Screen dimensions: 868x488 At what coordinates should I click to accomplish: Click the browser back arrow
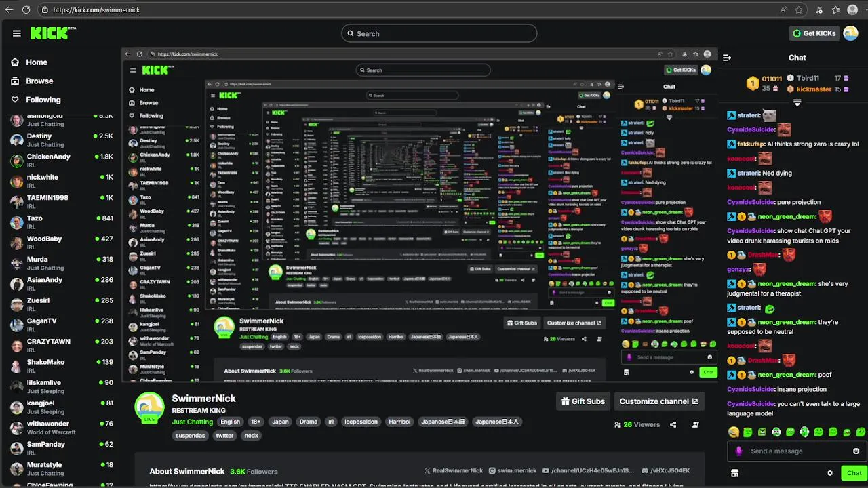pos(9,10)
